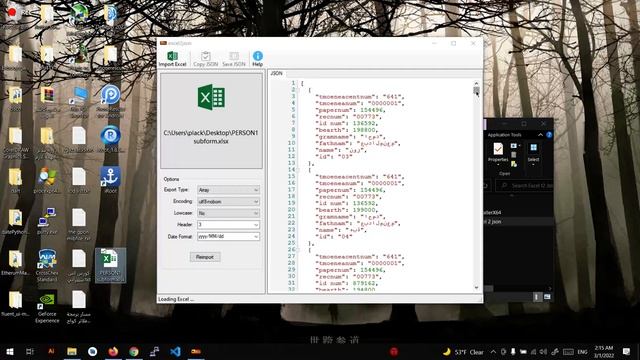The width and height of the screenshot is (640, 360).
Task: Open the notification center icon
Action: (x=626, y=351)
